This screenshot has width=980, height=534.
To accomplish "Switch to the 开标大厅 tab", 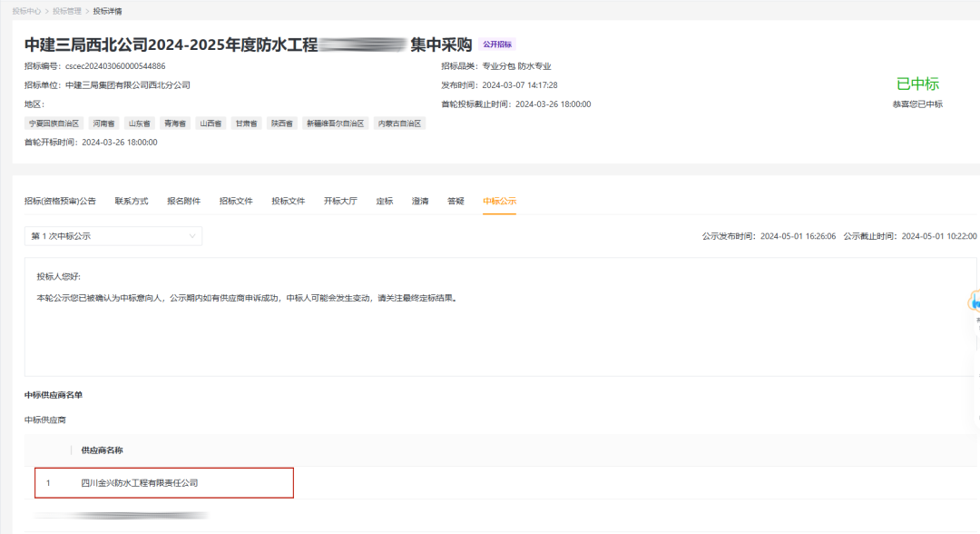I will click(x=340, y=201).
